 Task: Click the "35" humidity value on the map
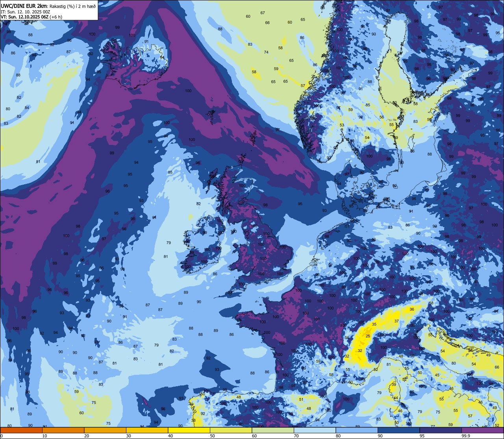click(x=374, y=324)
